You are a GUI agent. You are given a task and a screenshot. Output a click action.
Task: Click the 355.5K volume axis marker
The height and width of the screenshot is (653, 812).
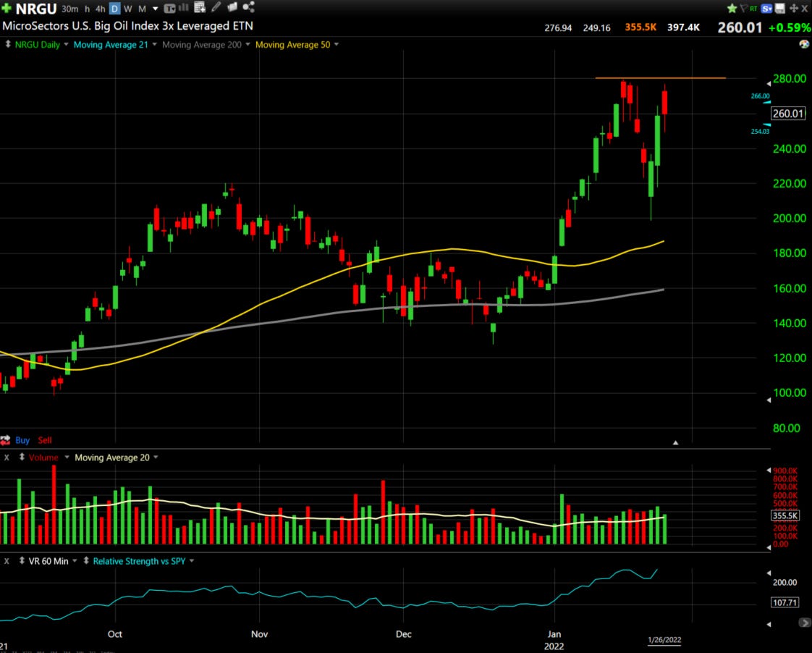pos(785,515)
